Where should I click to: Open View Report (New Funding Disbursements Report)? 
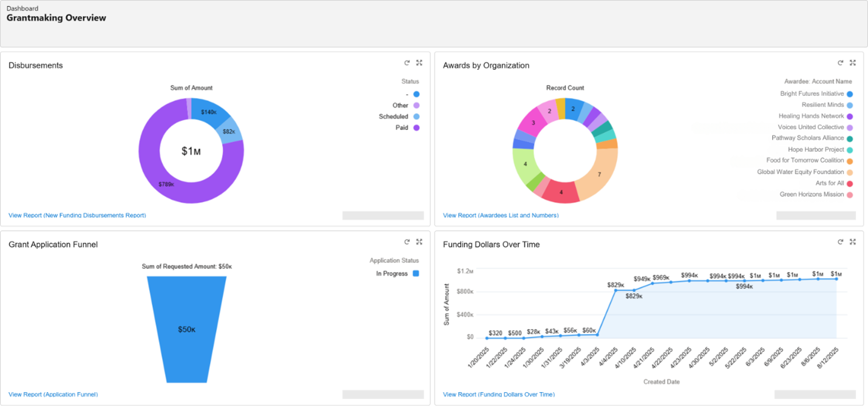[77, 215]
